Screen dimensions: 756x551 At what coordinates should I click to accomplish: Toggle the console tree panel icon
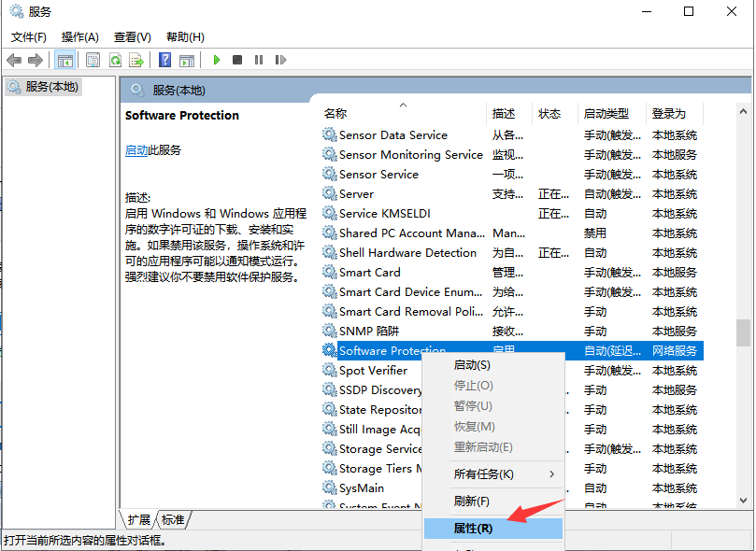pos(64,60)
